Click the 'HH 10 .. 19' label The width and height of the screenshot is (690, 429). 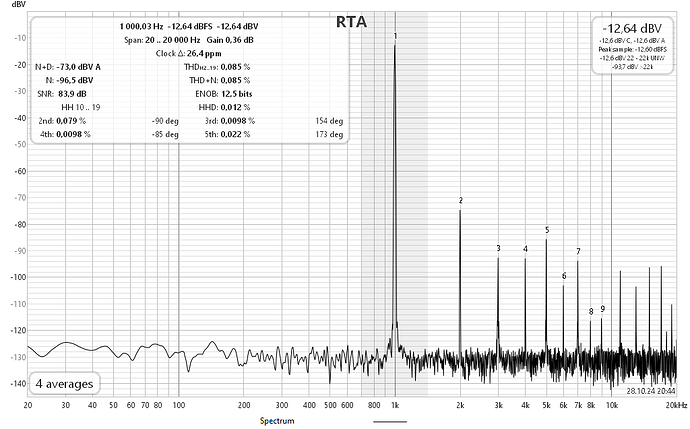tap(81, 107)
